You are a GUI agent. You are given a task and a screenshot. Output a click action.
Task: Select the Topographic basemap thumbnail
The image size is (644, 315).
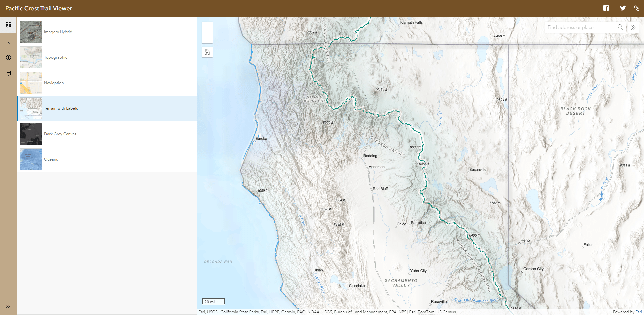click(x=31, y=57)
